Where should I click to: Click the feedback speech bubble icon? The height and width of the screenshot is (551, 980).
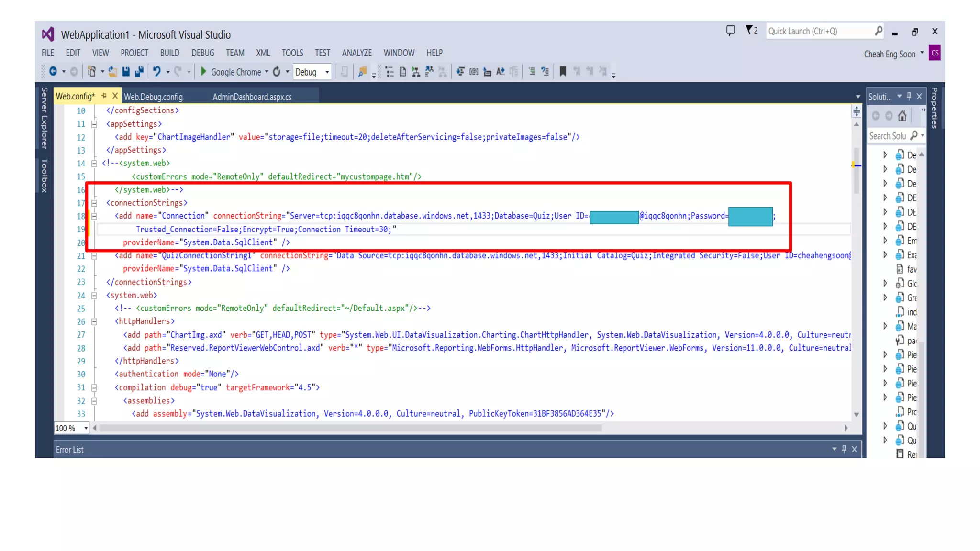pos(730,31)
